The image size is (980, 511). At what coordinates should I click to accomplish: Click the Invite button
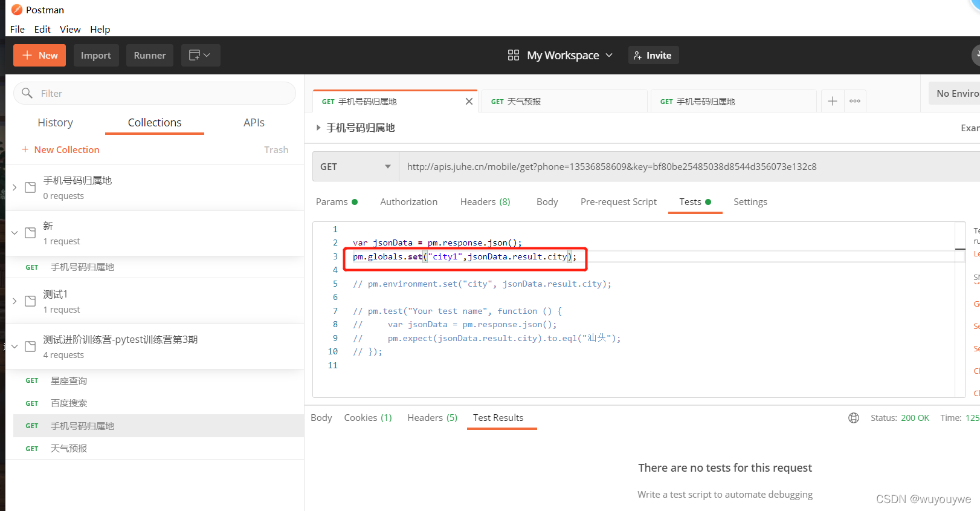(653, 55)
